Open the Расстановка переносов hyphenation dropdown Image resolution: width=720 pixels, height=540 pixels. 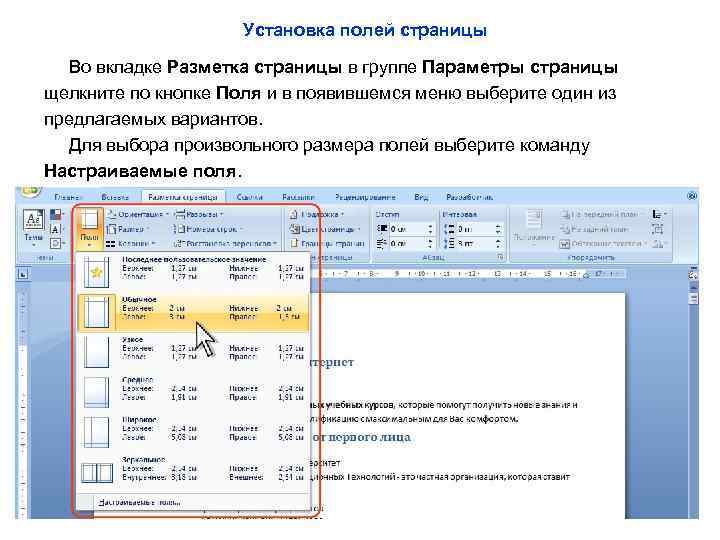226,243
